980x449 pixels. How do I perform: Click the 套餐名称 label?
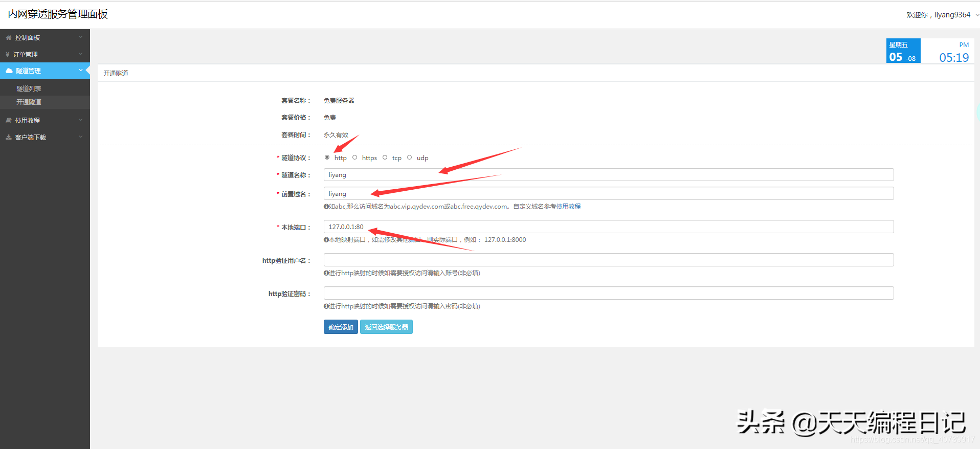(x=296, y=101)
